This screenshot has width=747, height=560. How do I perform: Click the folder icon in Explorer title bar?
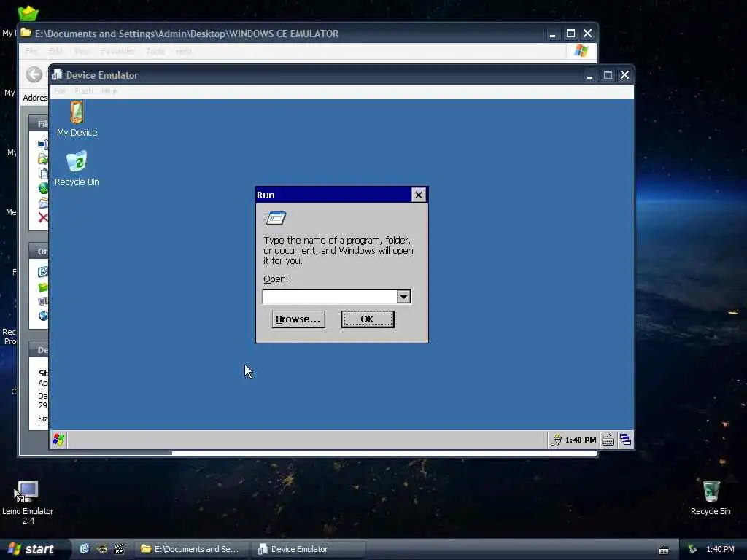point(26,33)
